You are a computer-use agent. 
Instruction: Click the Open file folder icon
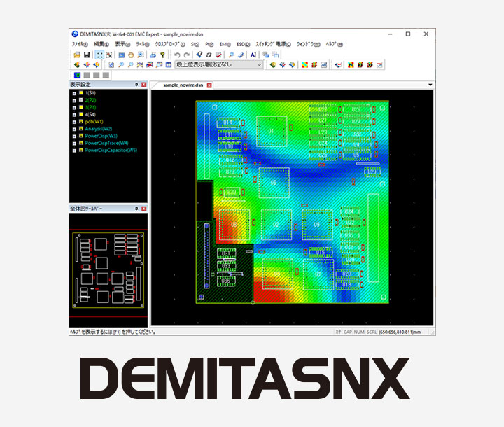(x=77, y=55)
